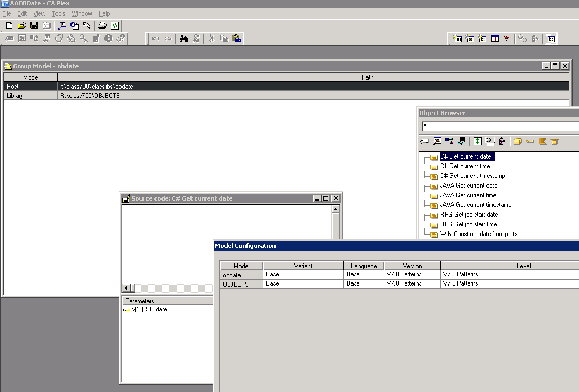Click the Path column header in Group Model

coord(314,77)
